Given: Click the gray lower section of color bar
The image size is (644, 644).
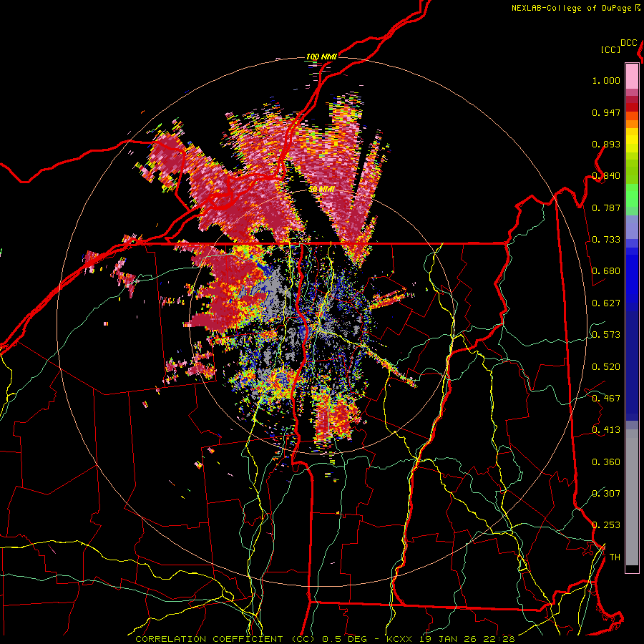Looking at the screenshot, I should point(632,497).
